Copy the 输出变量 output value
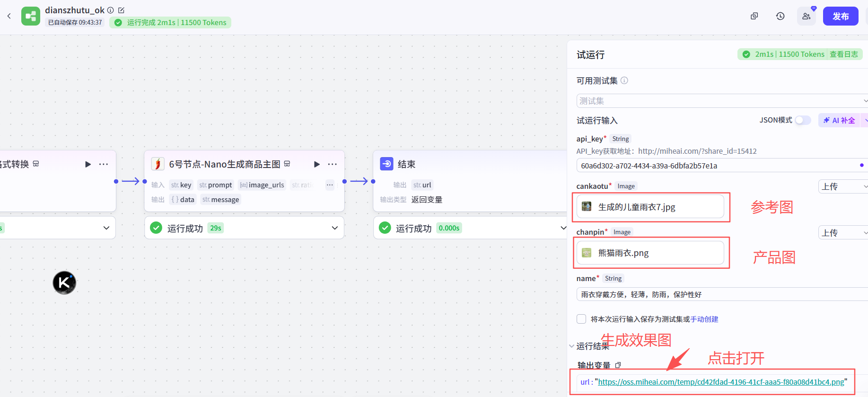Viewport: 868px width, 397px height. coord(618,365)
